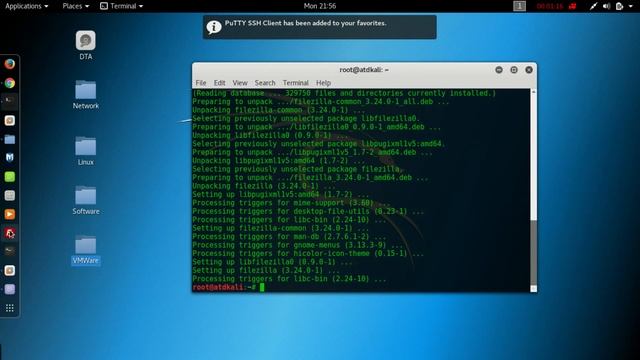
Task: Open the Applications menu in the top bar
Action: 27,6
